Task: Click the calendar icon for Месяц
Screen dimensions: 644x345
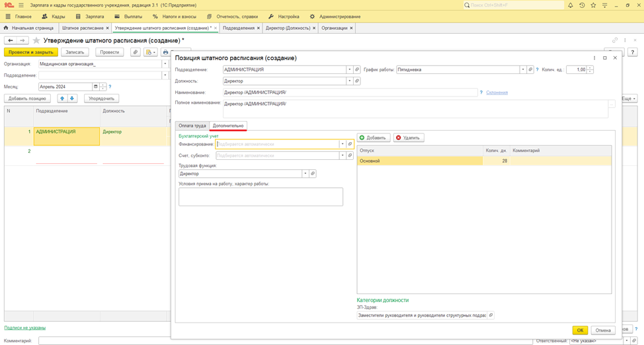Action: 96,87
